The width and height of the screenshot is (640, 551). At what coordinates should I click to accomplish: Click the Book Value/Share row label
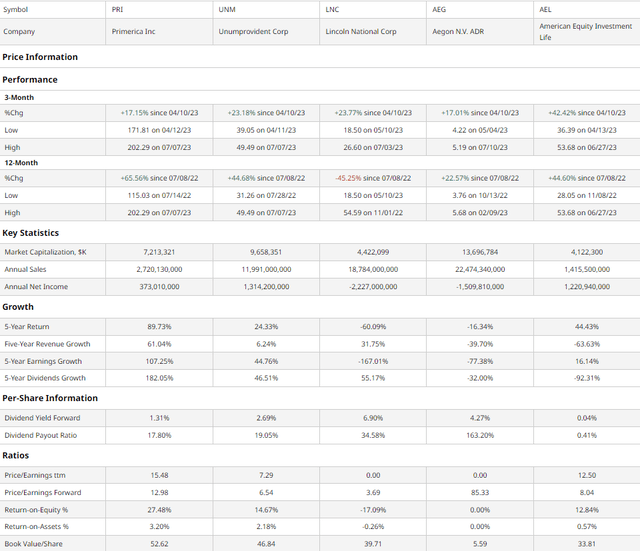coord(33,544)
